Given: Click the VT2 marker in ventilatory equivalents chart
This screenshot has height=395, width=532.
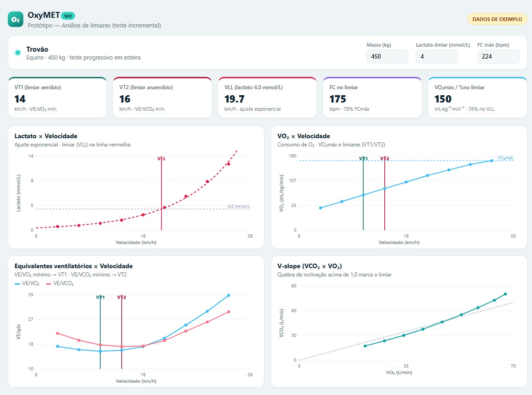Looking at the screenshot, I should (x=122, y=297).
